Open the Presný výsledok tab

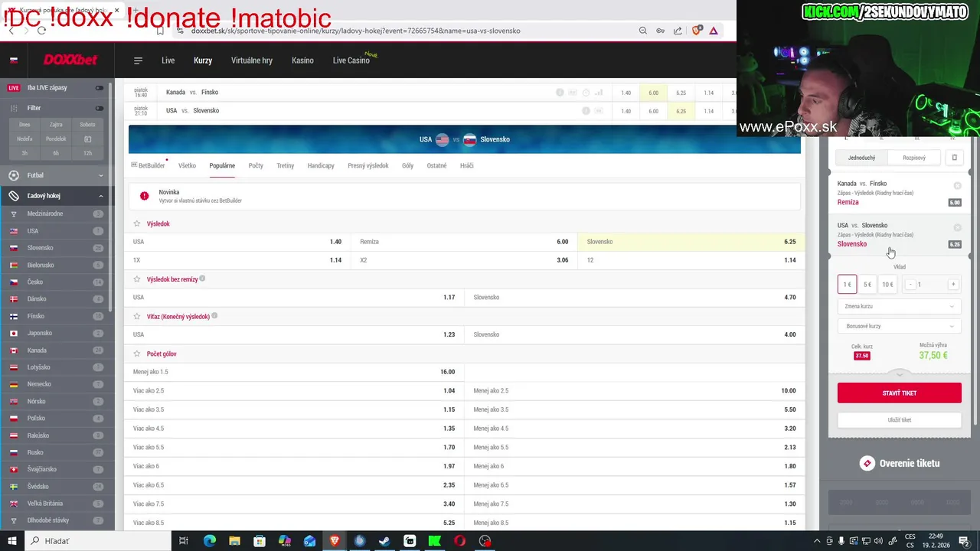click(368, 165)
